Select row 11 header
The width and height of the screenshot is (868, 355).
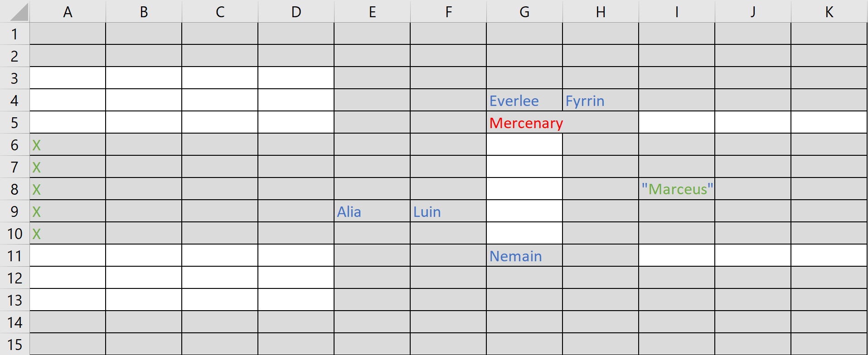click(15, 256)
